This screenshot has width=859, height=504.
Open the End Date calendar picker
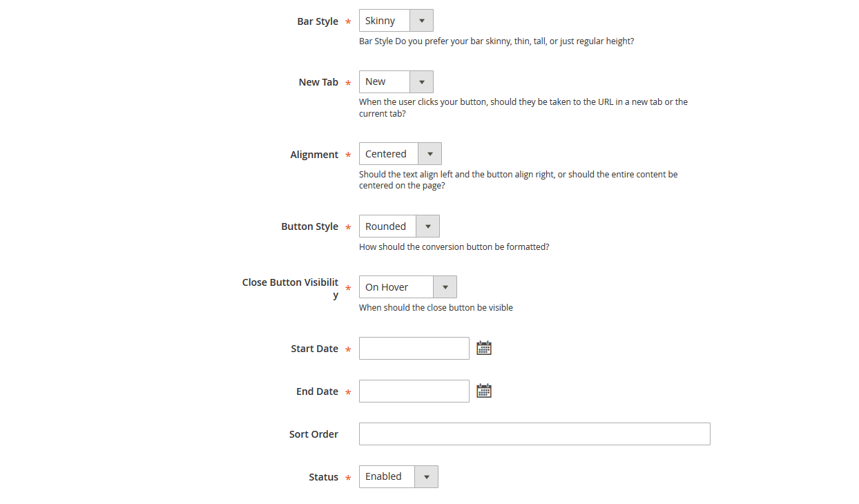pyautogui.click(x=484, y=391)
